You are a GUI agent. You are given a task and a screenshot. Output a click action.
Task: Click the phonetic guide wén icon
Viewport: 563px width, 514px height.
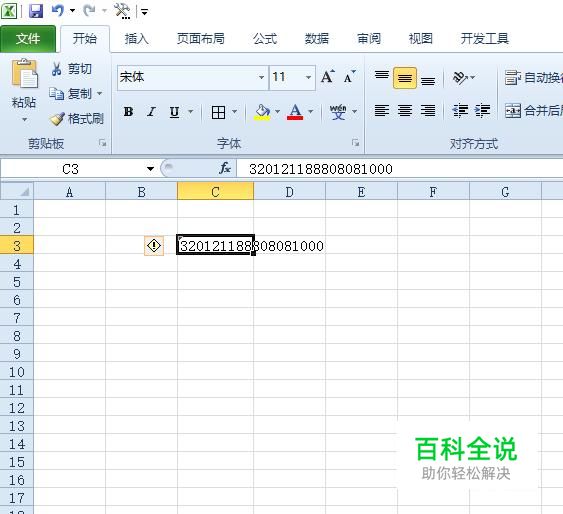click(x=338, y=112)
